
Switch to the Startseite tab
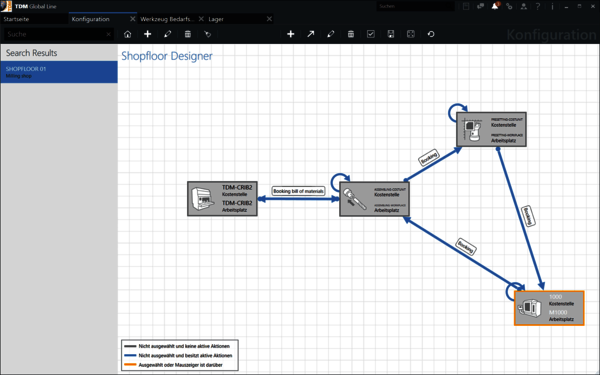pyautogui.click(x=16, y=19)
